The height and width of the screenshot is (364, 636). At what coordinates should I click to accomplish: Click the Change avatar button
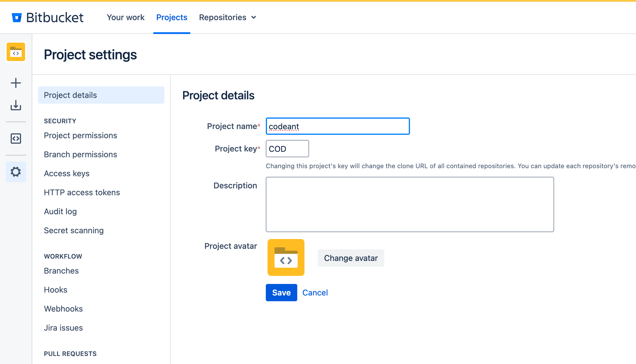coord(351,258)
